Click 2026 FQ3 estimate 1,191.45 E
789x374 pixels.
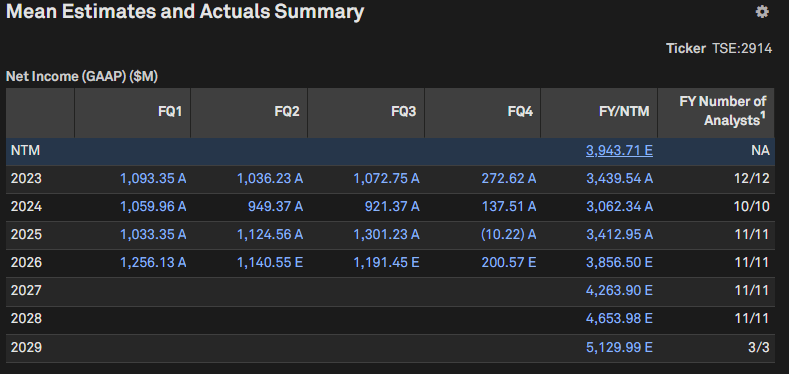point(386,262)
